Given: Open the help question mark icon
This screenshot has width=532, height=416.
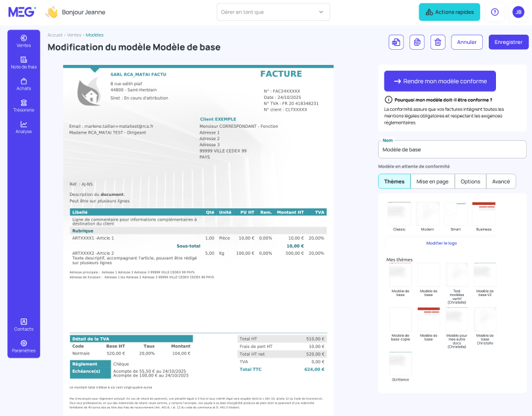Looking at the screenshot, I should tap(495, 12).
